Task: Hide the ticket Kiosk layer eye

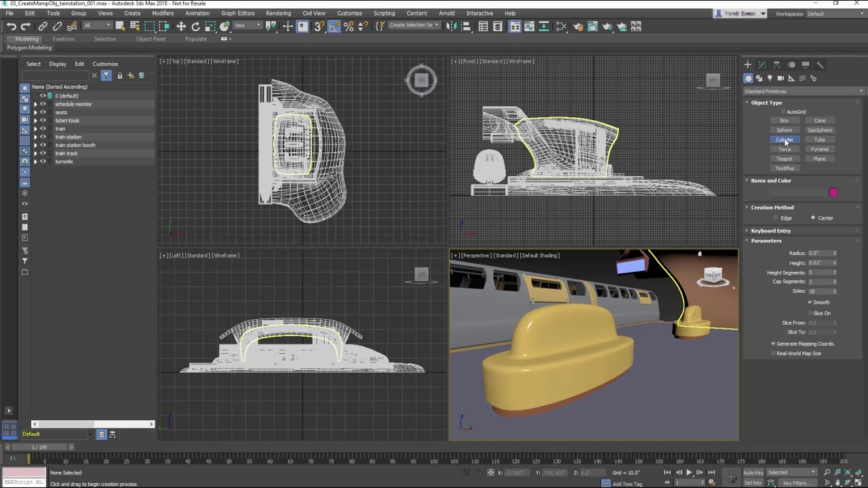Action: tap(43, 121)
